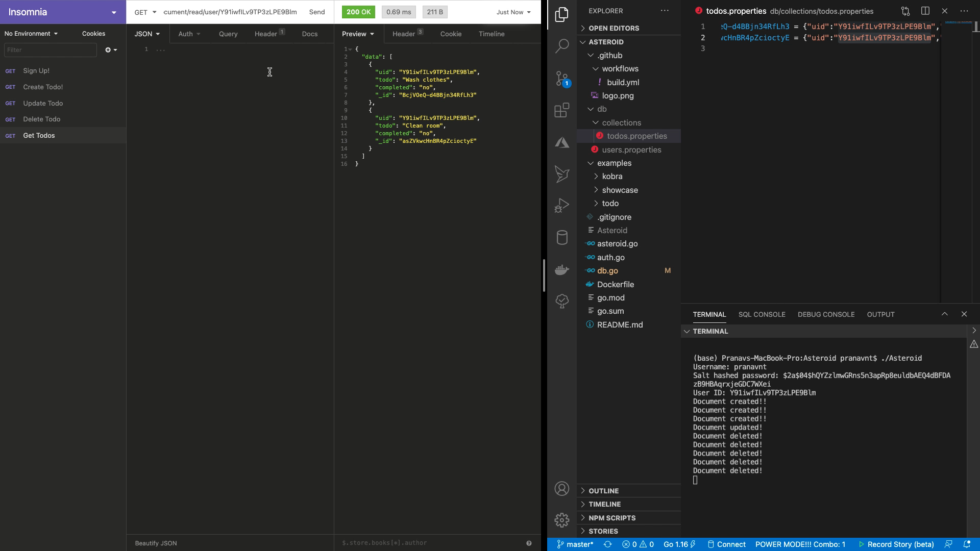
Task: Expand the NPM SCRIPTS section
Action: (x=612, y=518)
